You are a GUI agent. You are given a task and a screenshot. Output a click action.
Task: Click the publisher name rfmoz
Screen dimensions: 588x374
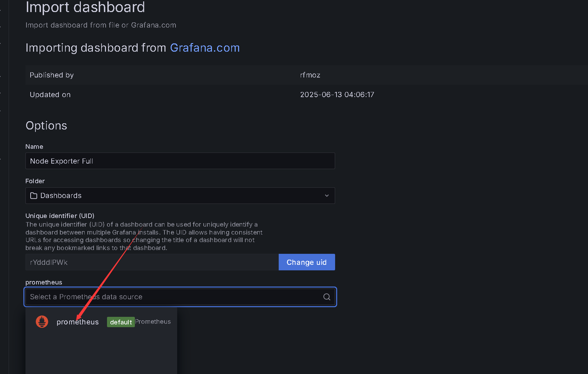click(310, 75)
